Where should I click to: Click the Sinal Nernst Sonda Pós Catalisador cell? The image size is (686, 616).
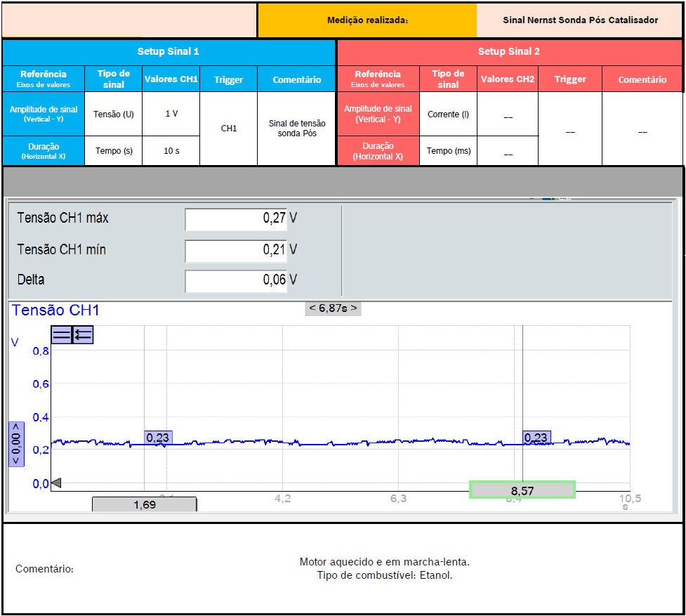(x=580, y=20)
